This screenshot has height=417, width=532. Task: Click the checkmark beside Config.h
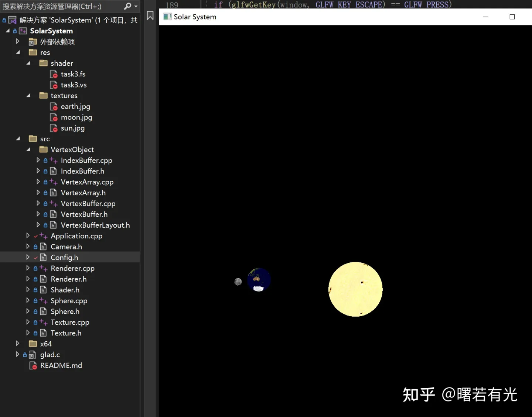pos(36,257)
